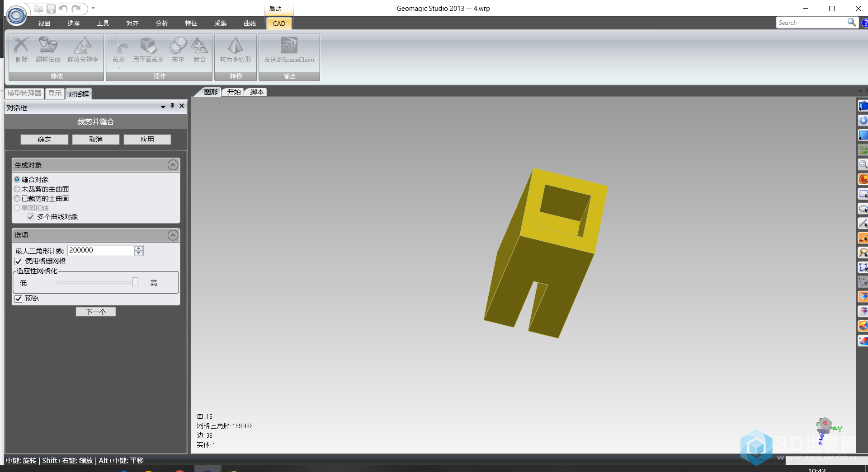
Task: Click the 最大三角形计数 input field
Action: pyautogui.click(x=101, y=250)
